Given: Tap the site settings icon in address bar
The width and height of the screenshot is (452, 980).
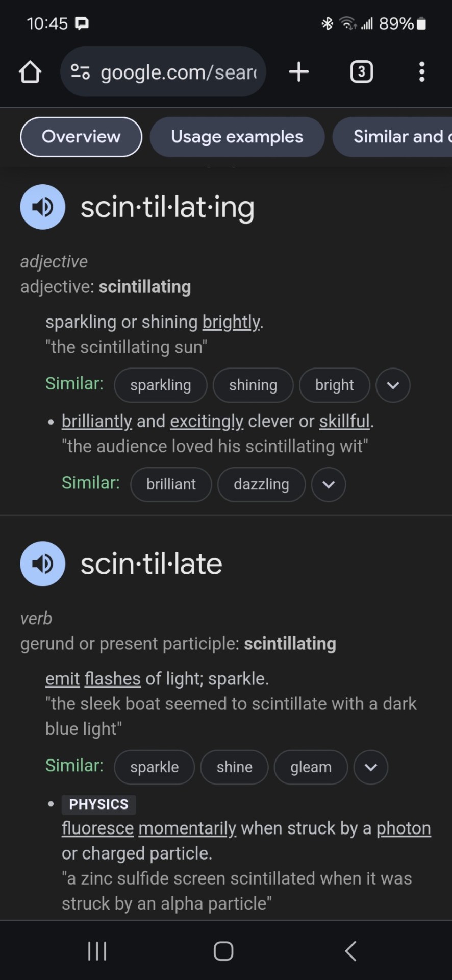Looking at the screenshot, I should click(80, 72).
